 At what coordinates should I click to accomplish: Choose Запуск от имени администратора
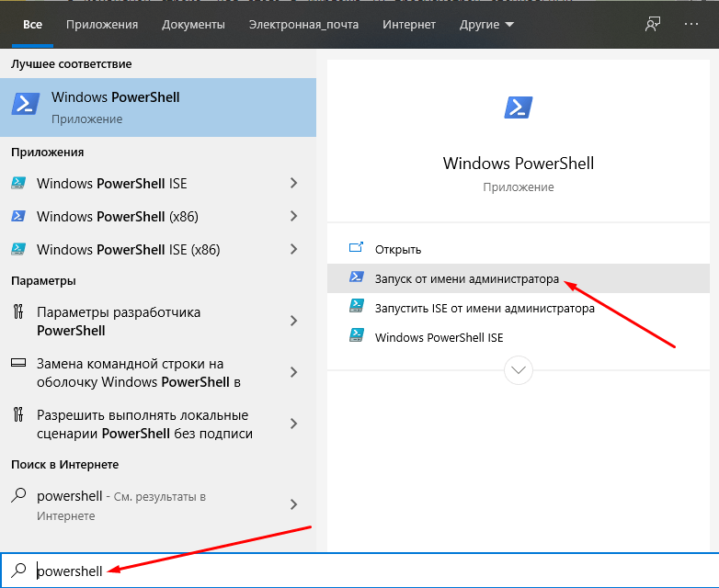(519, 278)
